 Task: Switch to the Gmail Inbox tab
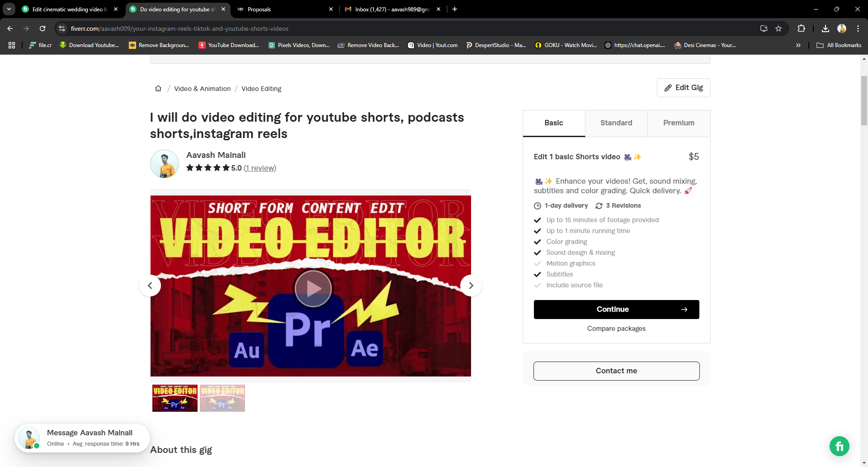click(x=392, y=9)
